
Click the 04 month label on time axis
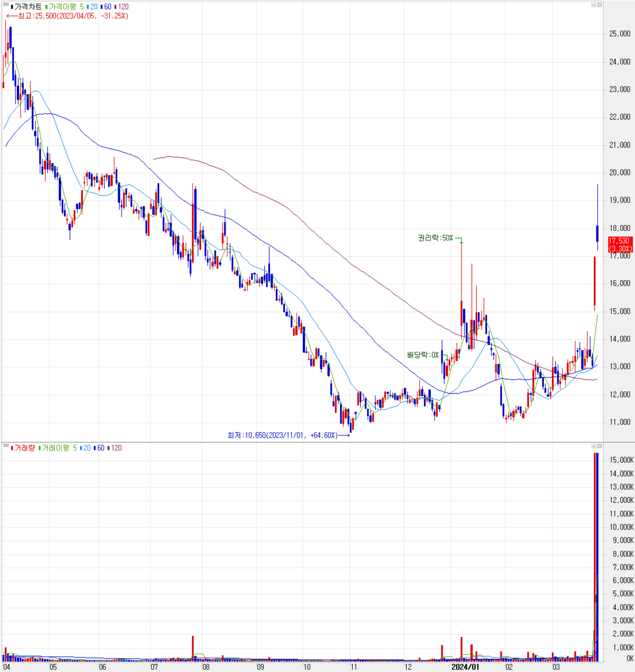7,667
